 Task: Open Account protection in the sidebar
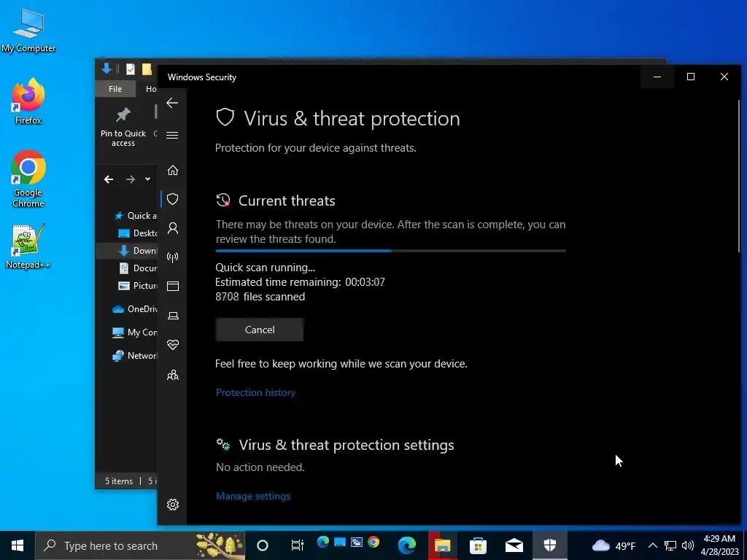172,228
